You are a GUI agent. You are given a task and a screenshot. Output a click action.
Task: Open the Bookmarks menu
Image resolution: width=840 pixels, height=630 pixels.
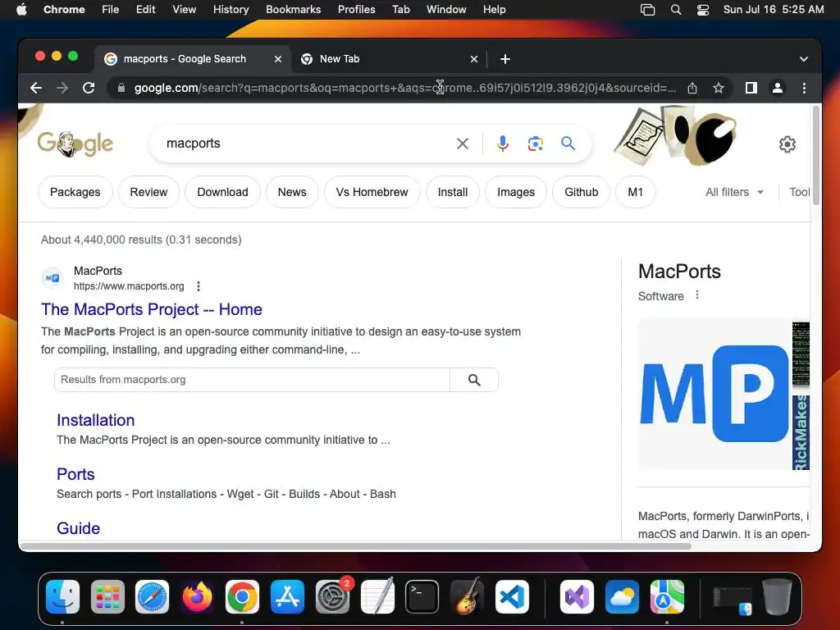point(293,10)
